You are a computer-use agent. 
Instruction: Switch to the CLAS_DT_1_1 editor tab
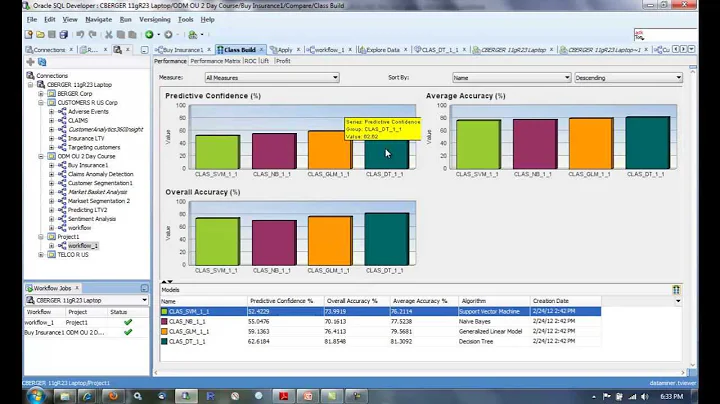[439, 50]
